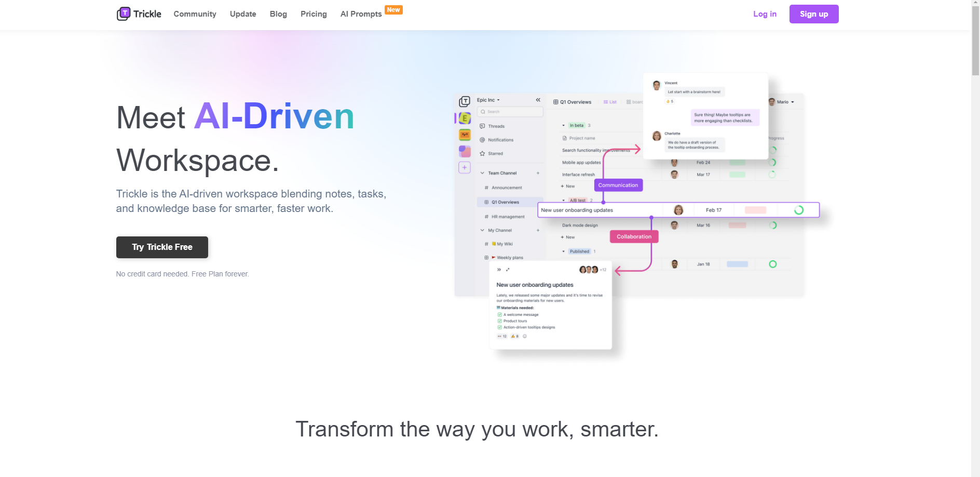The height and width of the screenshot is (477, 980).
Task: Collapse the A/B test group
Action: coord(564,200)
